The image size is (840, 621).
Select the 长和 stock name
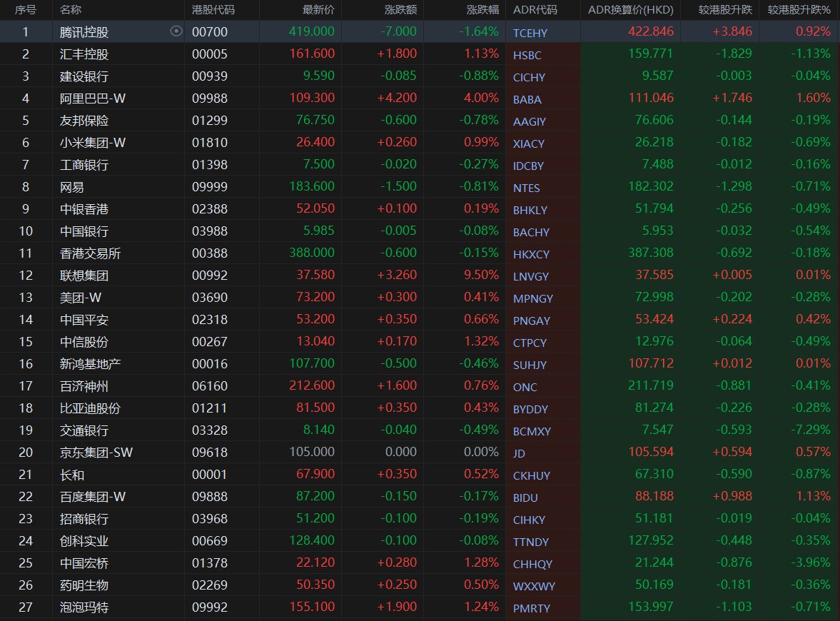pos(72,475)
